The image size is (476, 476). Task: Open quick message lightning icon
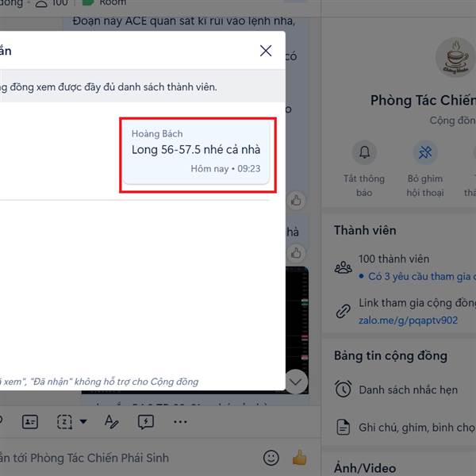click(146, 422)
